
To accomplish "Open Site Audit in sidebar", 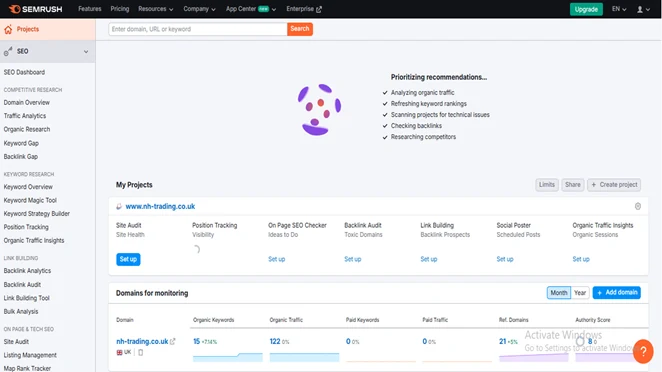I will tap(16, 342).
